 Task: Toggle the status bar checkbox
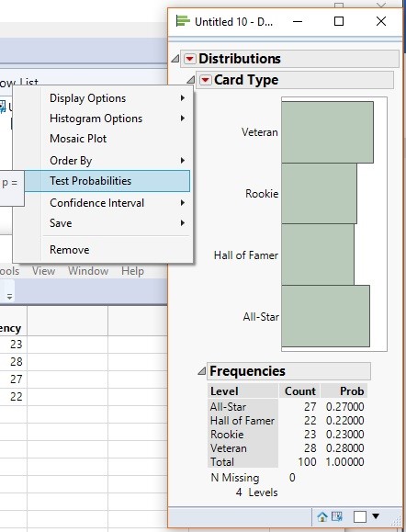coord(359,517)
